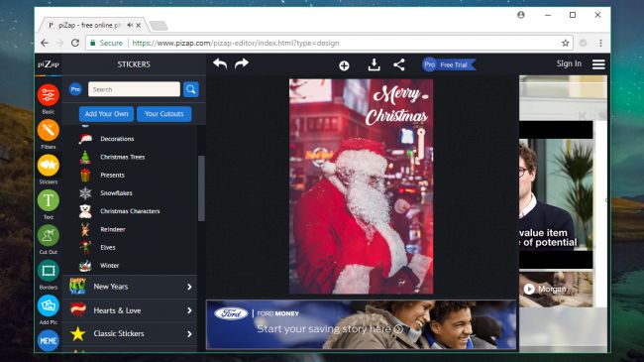Select the Cut Out tool
644x362 pixels.
(x=49, y=236)
